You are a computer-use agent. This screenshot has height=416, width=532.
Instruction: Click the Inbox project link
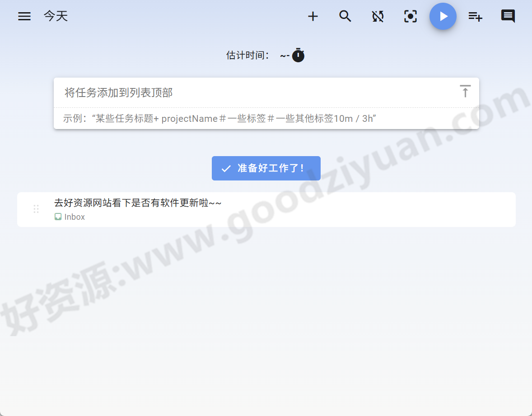[x=75, y=217]
